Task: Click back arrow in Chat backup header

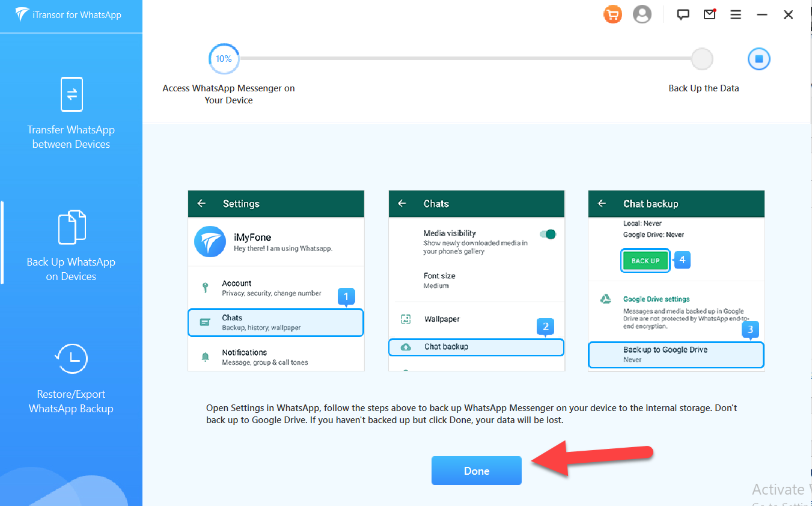Action: 602,204
